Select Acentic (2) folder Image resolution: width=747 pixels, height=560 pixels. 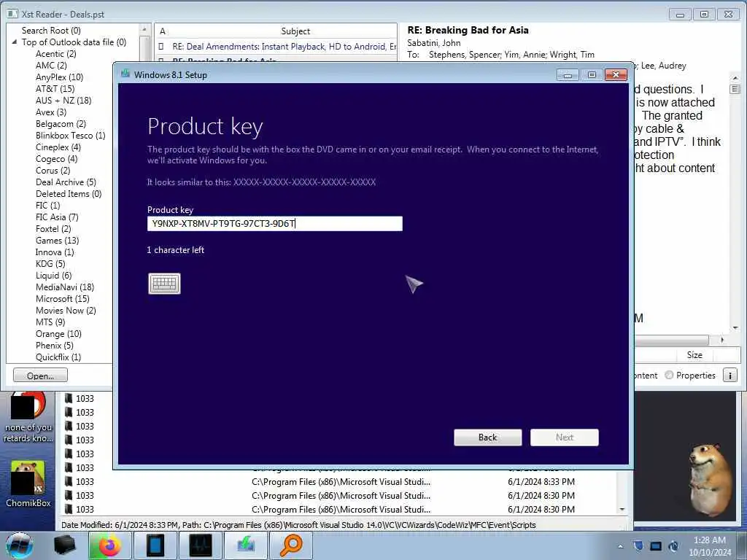click(55, 54)
